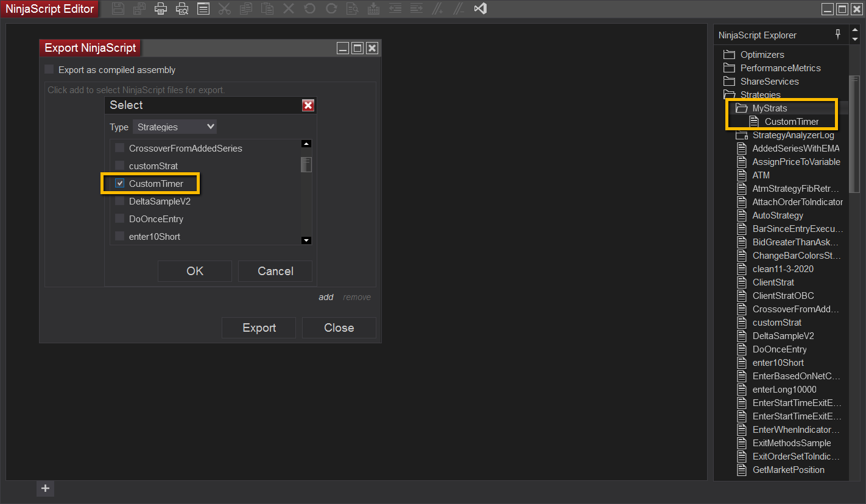Click the Uncomment selection icon
This screenshot has width=866, height=504.
pyautogui.click(x=459, y=9)
